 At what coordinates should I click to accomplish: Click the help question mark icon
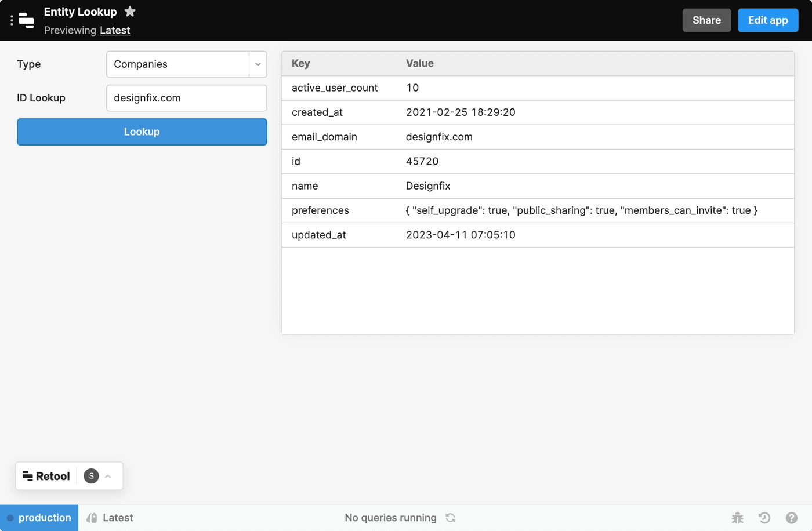click(x=792, y=518)
